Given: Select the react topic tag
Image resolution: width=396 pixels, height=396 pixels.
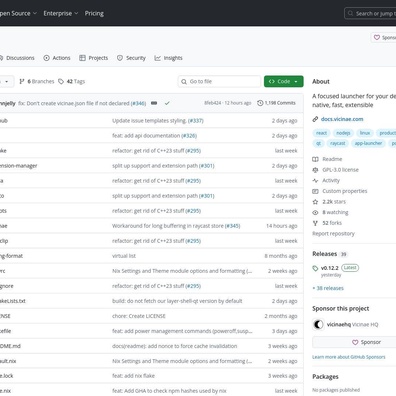Looking at the screenshot, I should tap(321, 133).
